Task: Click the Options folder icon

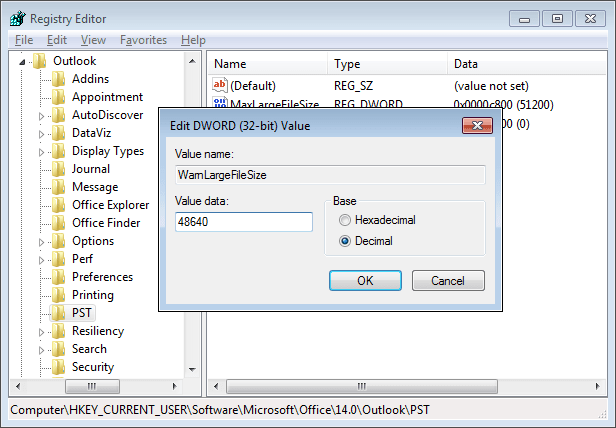Action: [59, 241]
